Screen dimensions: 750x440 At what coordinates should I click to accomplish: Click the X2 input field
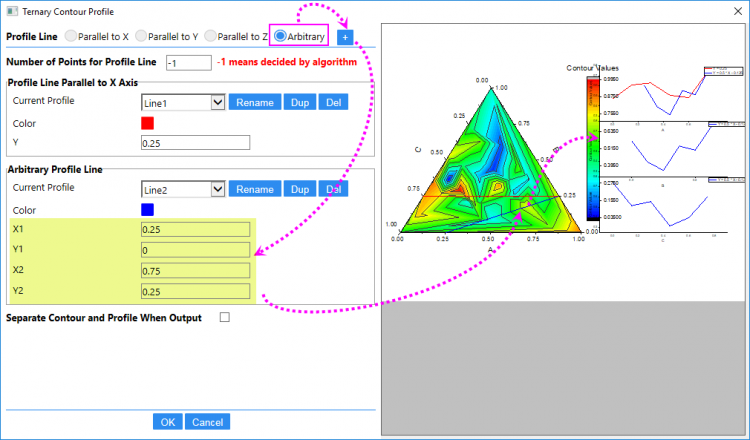pos(195,271)
